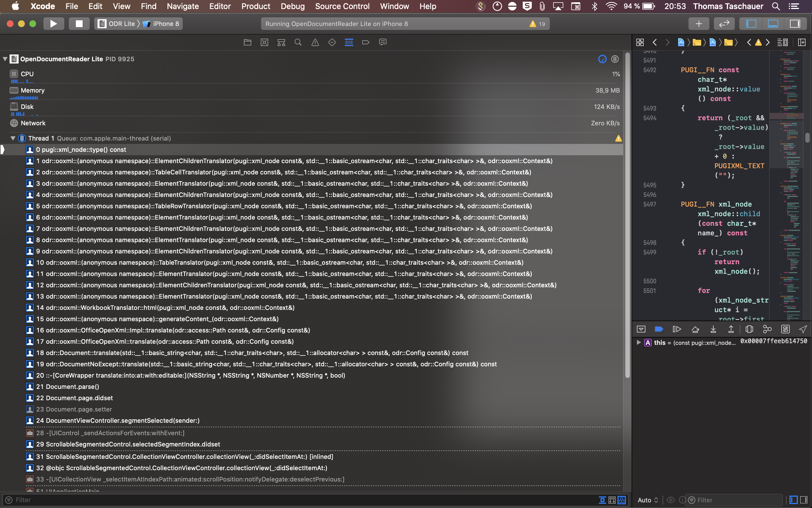Toggle the bottom debug area panel visibility
Image resolution: width=812 pixels, height=508 pixels.
(x=773, y=24)
